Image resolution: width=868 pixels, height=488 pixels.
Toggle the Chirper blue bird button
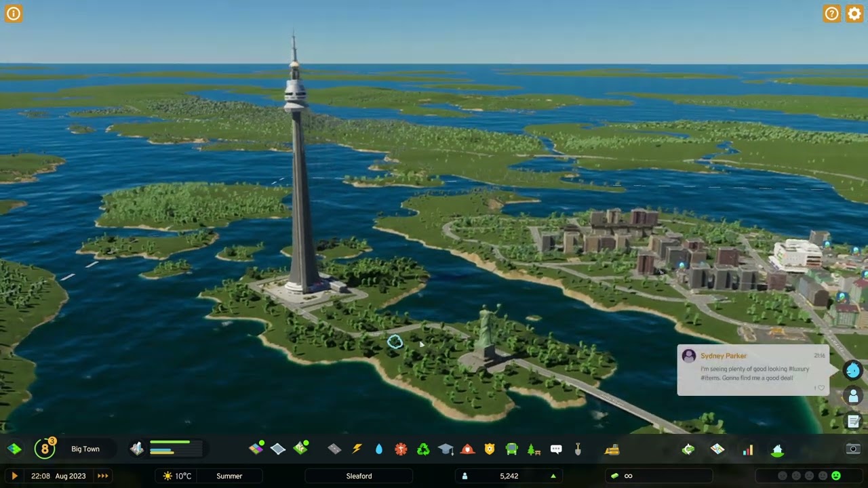853,369
